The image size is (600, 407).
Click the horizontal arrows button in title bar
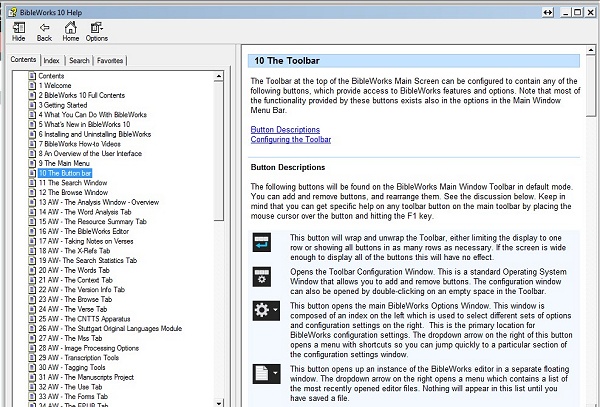pos(548,13)
